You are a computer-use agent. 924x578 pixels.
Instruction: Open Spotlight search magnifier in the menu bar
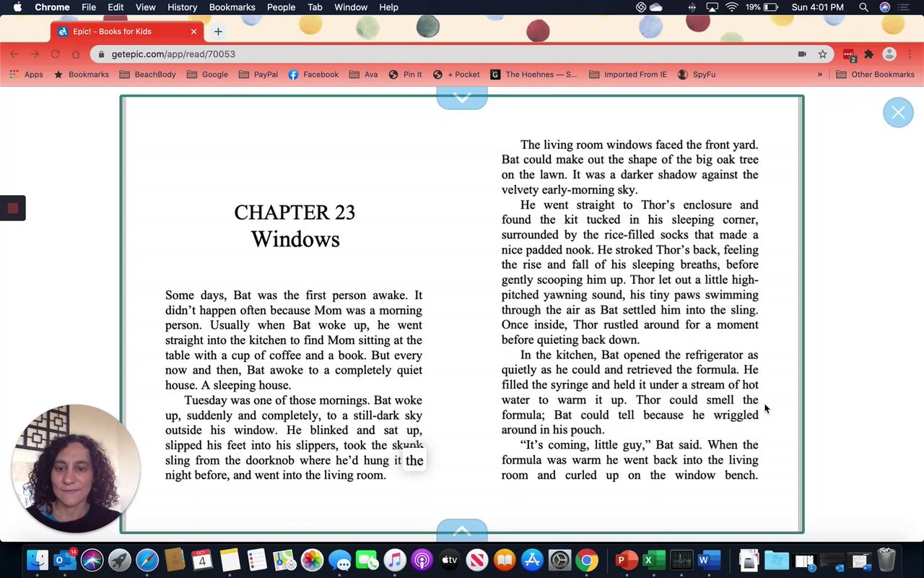point(863,7)
